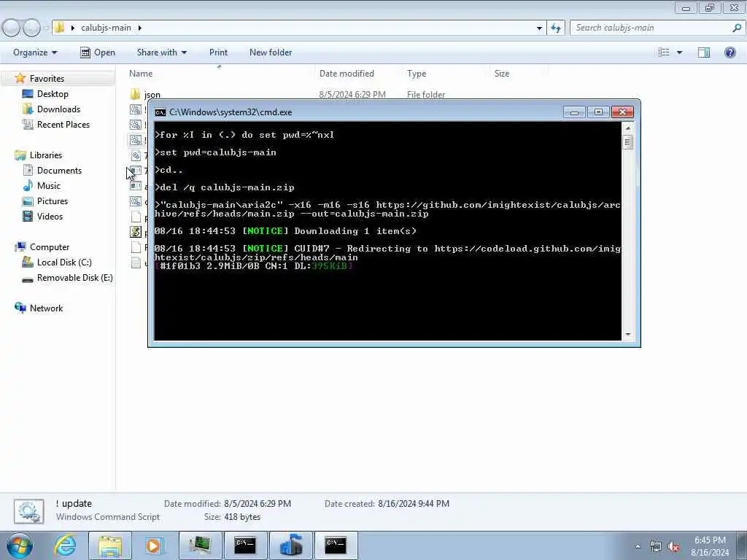Click the cmd window scrollbar down arrow
The height and width of the screenshot is (560, 747).
click(x=628, y=334)
